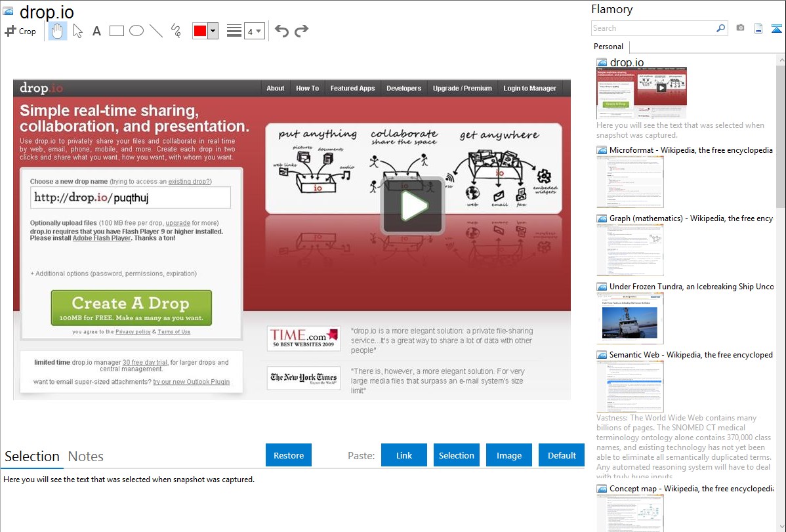Click Login to Manager in drop.io navigation

530,89
